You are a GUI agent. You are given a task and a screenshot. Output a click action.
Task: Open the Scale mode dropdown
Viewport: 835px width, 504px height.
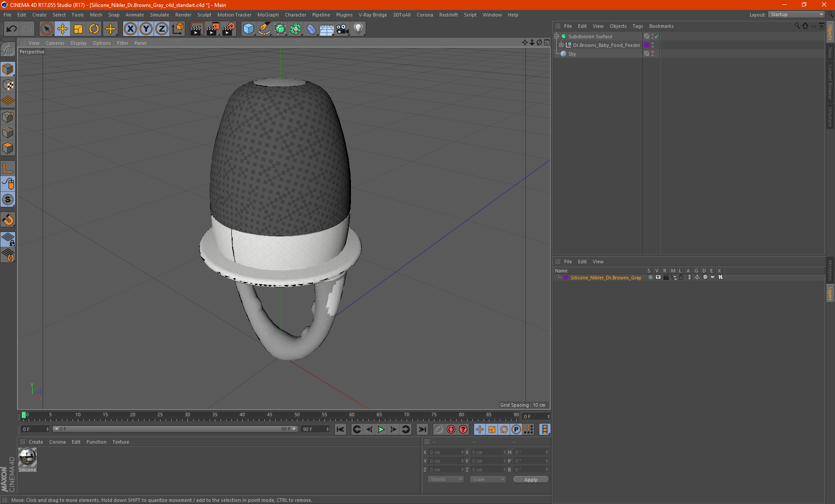point(488,479)
